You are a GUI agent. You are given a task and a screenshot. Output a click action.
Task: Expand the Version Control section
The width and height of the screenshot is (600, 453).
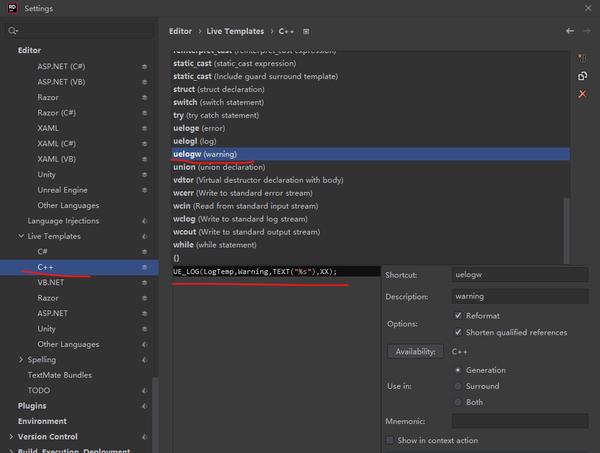pyautogui.click(x=11, y=437)
